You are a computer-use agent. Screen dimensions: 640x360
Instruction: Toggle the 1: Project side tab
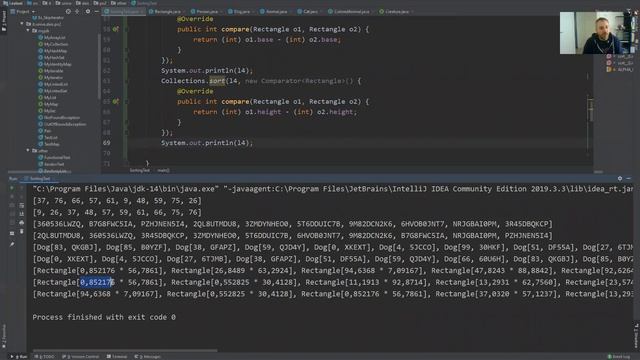click(4, 21)
